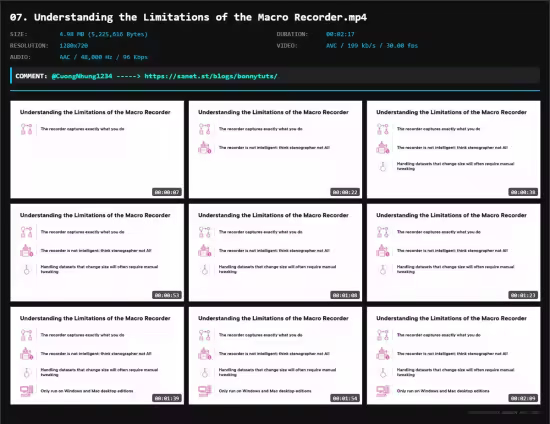550x424 pixels.
Task: Open thumbnail with timestamp 00:01:08
Action: click(x=275, y=253)
